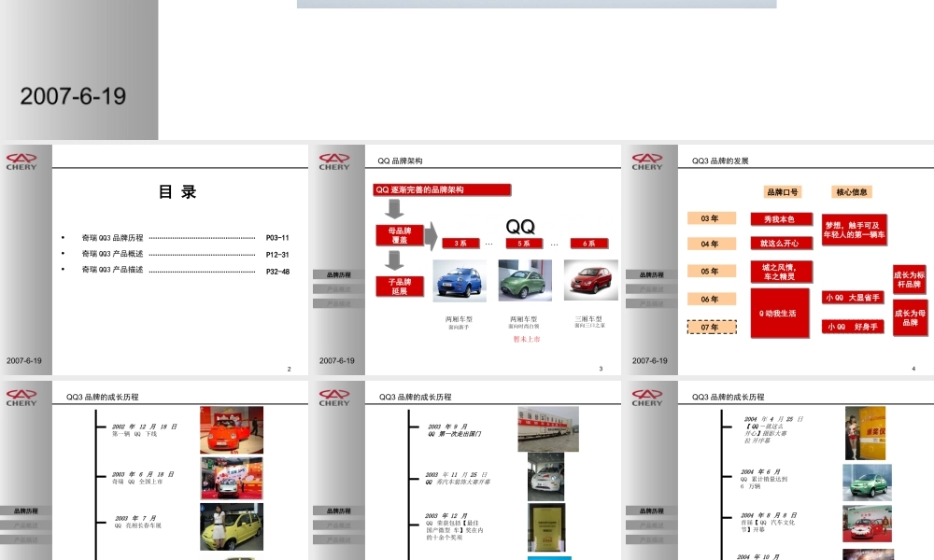Click the 06年 year box
This screenshot has width=934, height=560.
(x=711, y=299)
